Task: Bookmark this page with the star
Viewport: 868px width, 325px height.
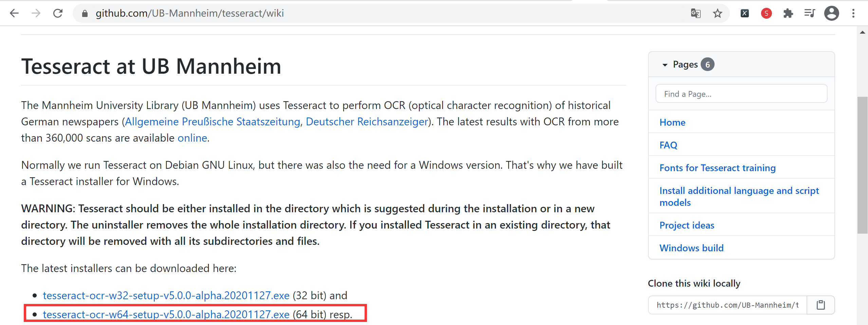Action: click(717, 13)
